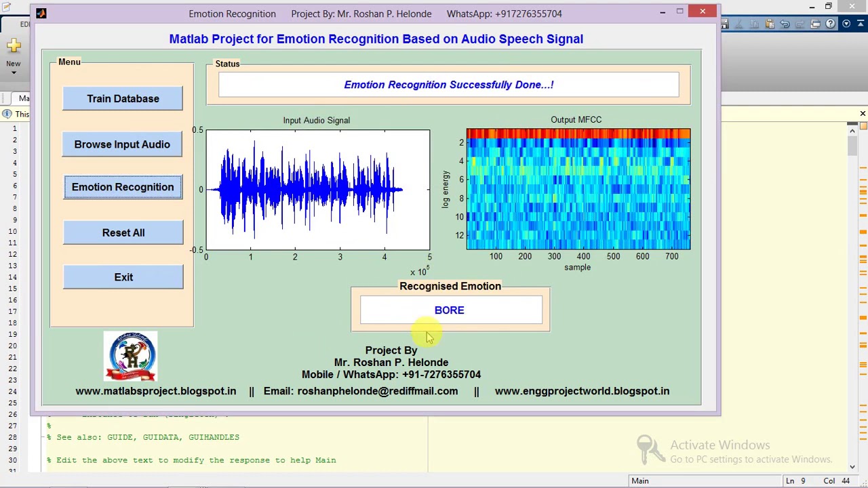This screenshot has height=488, width=868.
Task: Click the Input Audio Signal waveform plot
Action: tap(317, 190)
